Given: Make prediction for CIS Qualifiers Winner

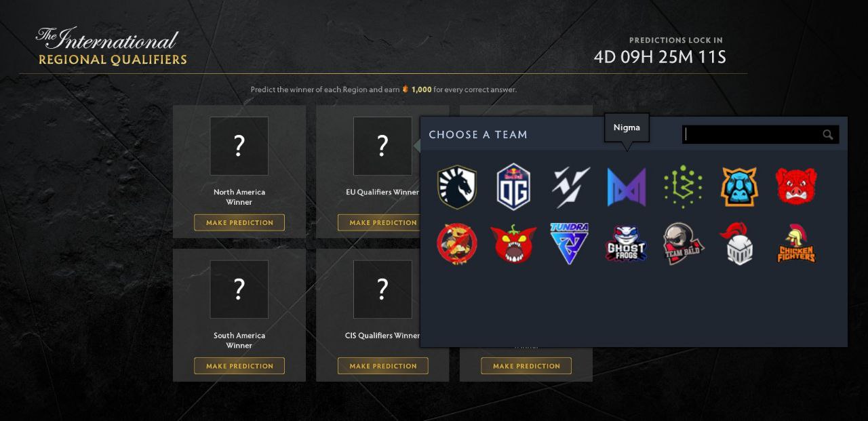Looking at the screenshot, I should tap(383, 366).
